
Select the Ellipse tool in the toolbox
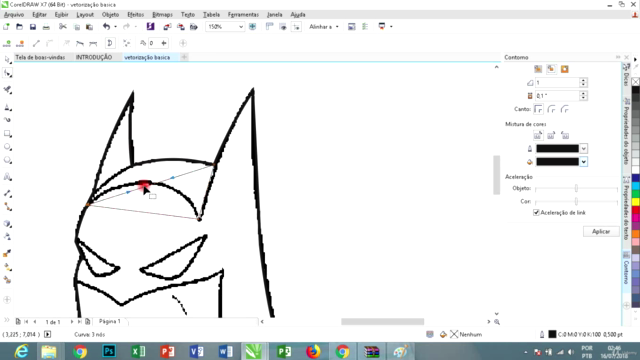(7, 147)
